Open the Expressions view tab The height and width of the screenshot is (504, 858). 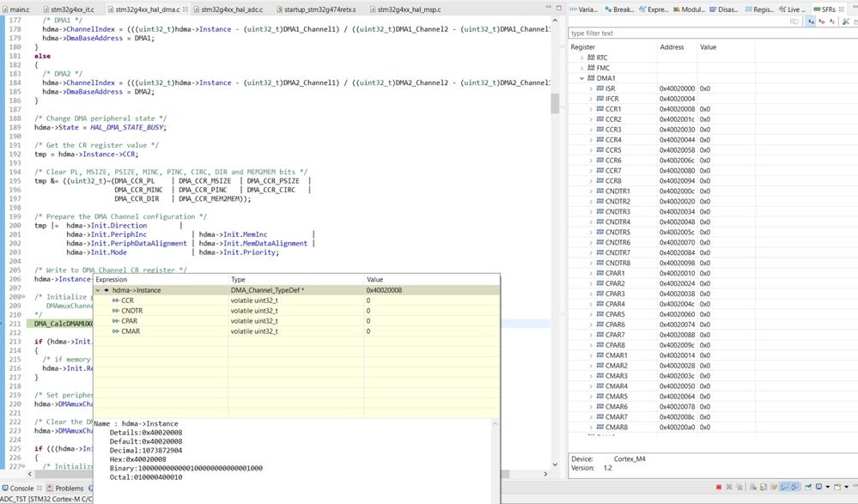(x=654, y=9)
